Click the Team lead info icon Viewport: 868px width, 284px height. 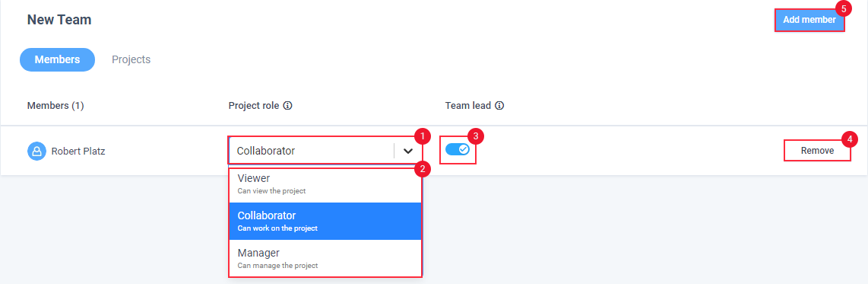(499, 105)
